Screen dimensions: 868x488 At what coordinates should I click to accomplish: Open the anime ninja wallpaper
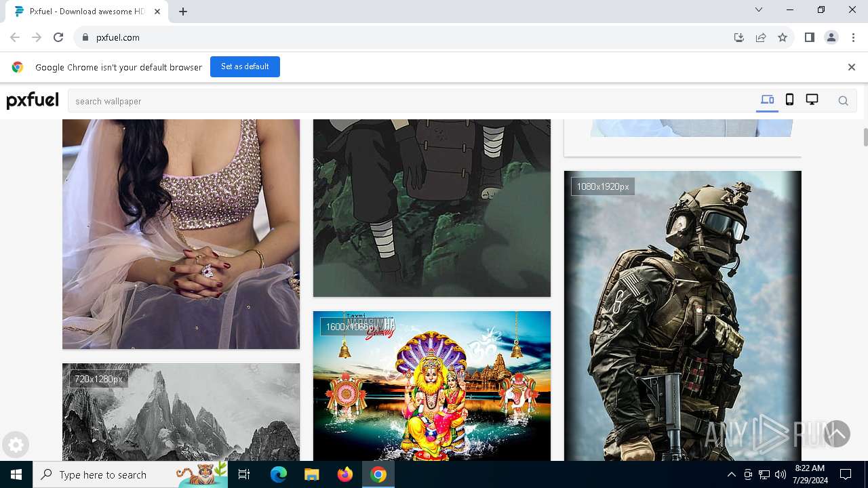point(432,208)
